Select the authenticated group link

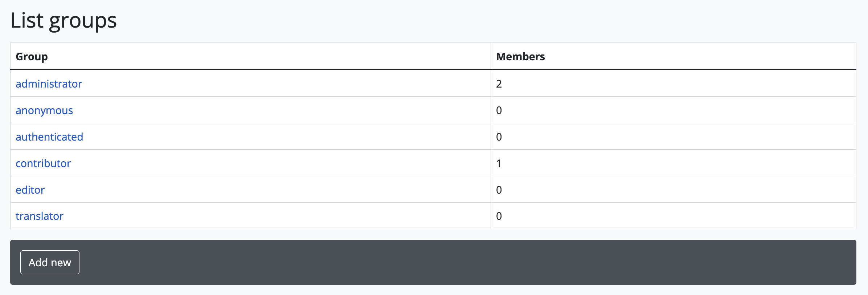pos(49,137)
